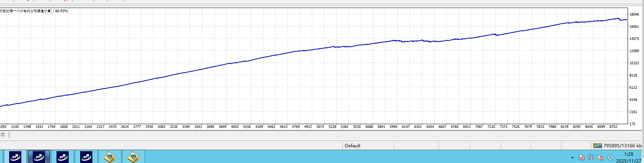Open the muted speaker volume icon

pyautogui.click(x=600, y=157)
